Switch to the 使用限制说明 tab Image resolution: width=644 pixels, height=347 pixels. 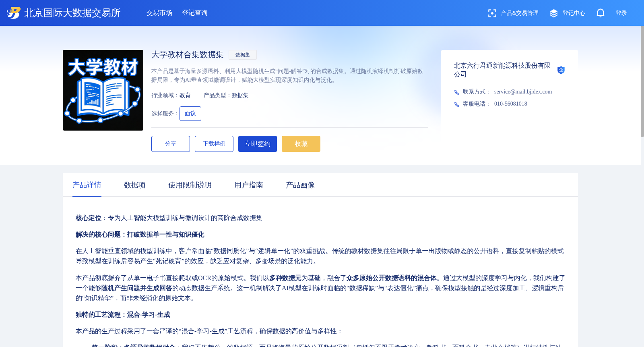point(190,185)
